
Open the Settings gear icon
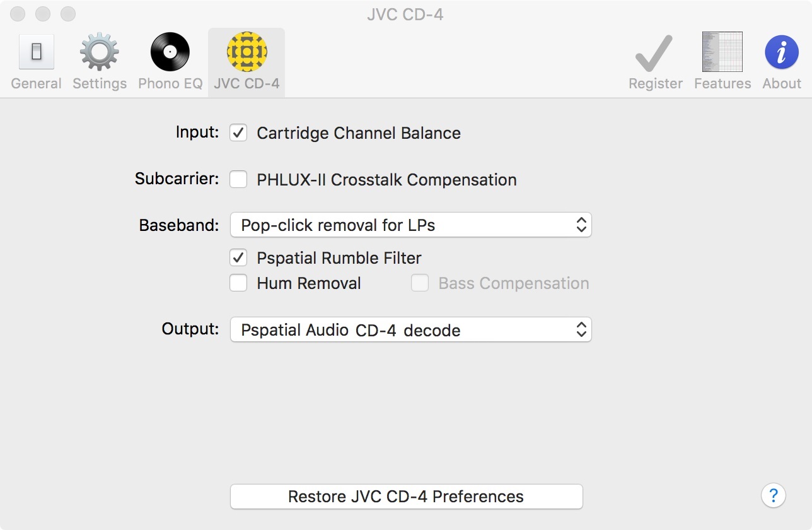point(100,52)
